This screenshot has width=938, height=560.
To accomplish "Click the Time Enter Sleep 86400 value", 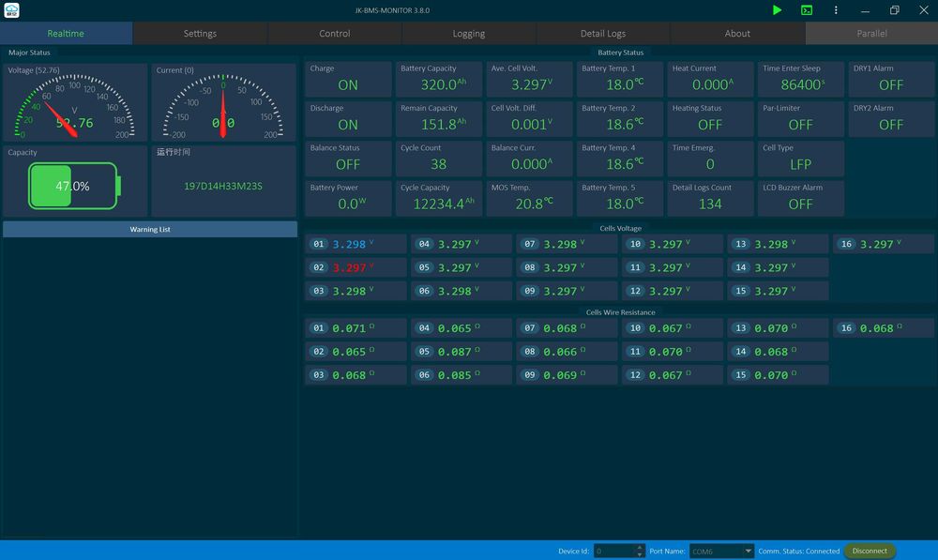I will pyautogui.click(x=802, y=84).
